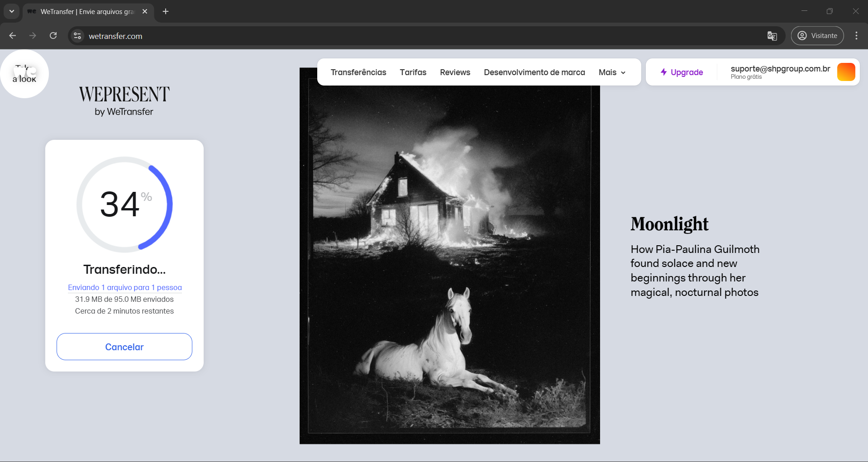Open the Reviews page
The width and height of the screenshot is (868, 462).
tap(455, 72)
